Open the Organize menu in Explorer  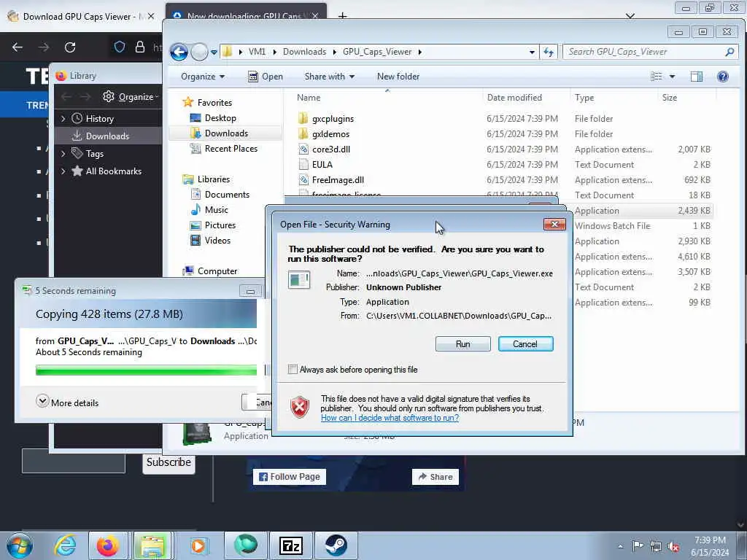click(x=203, y=77)
